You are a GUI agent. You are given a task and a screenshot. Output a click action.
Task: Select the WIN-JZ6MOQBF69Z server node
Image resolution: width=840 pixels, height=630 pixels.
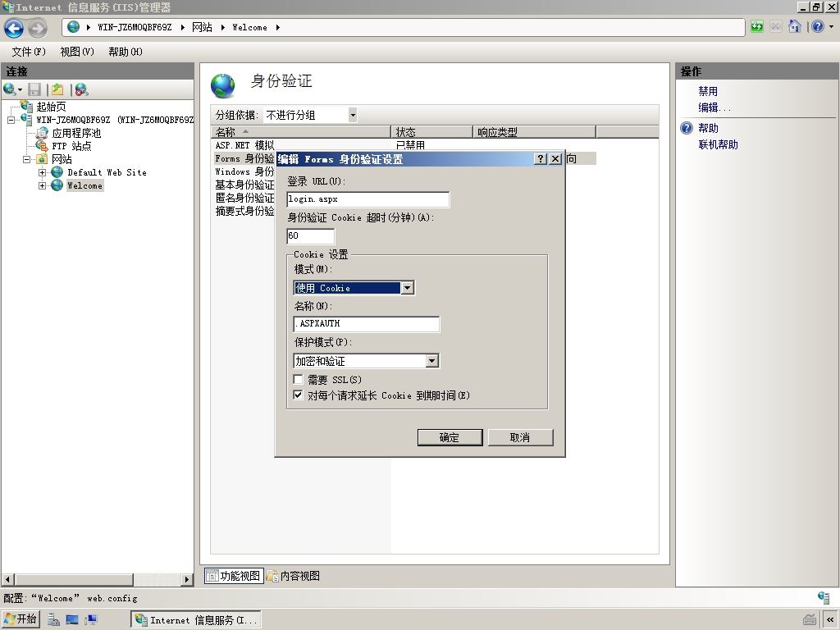tap(115, 120)
